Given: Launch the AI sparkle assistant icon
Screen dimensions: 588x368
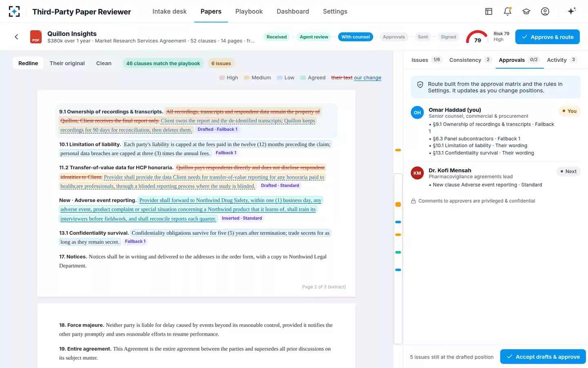Looking at the screenshot, I should pos(572,11).
